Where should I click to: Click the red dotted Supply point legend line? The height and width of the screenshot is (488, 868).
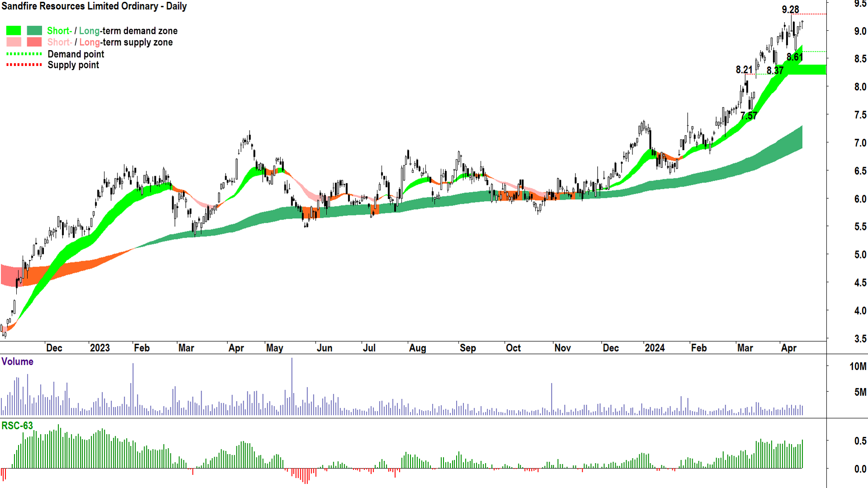[24, 65]
